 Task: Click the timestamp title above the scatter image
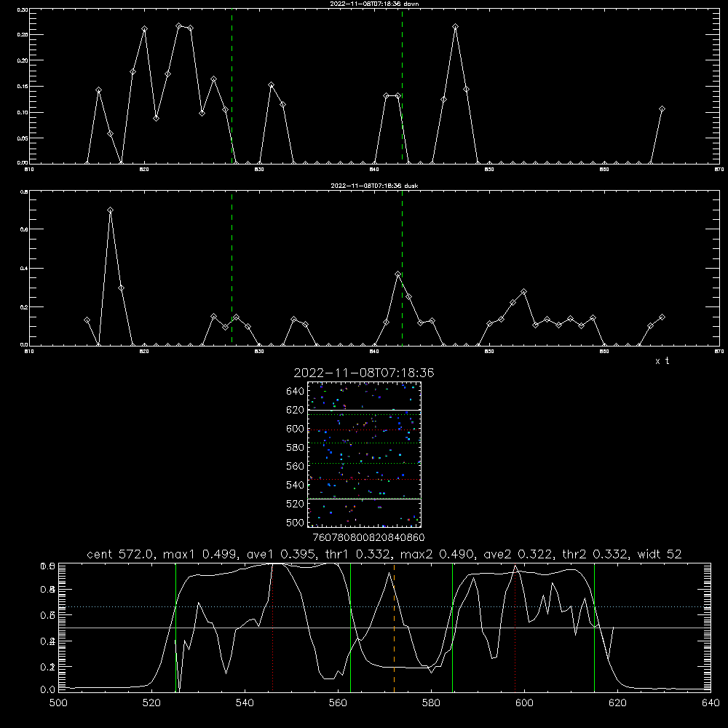[364, 373]
